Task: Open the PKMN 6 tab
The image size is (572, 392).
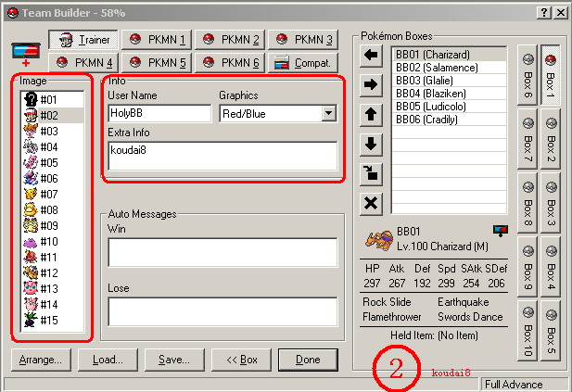Action: point(230,63)
